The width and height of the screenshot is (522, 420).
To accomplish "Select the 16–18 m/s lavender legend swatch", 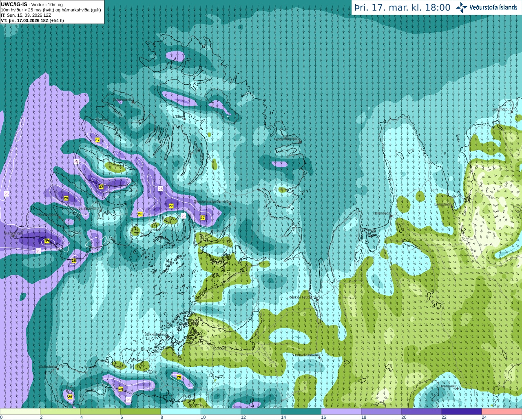I will pos(341,411).
